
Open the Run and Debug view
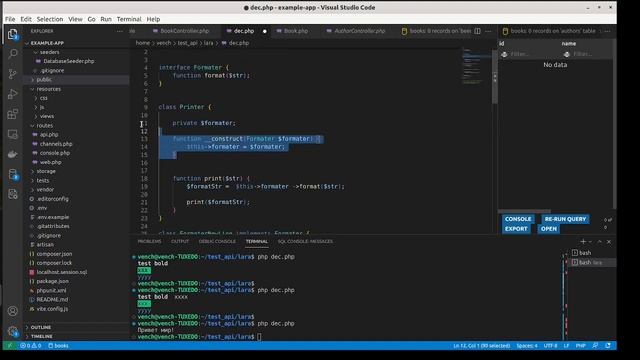coord(13,94)
